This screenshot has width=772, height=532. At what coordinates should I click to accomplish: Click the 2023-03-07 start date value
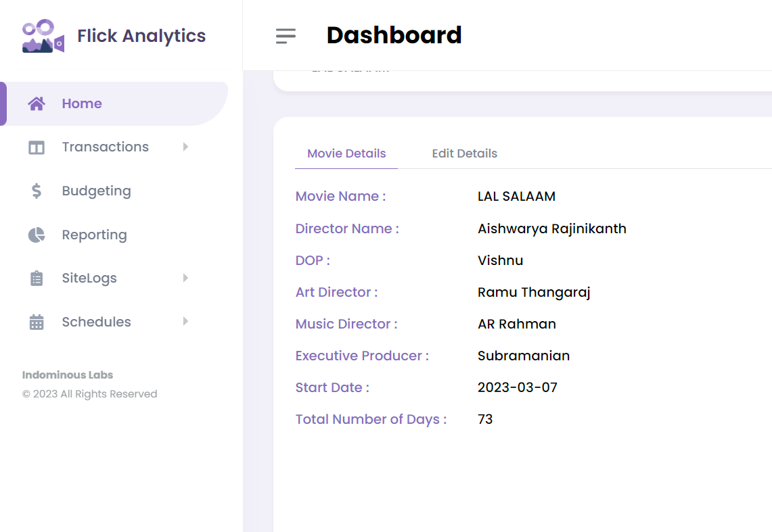pos(517,387)
